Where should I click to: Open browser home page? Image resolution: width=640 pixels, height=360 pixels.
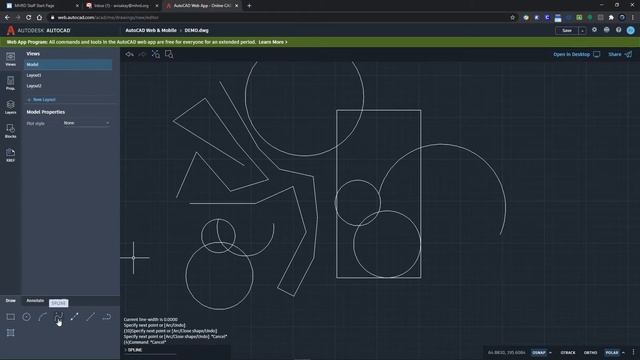[x=39, y=18]
